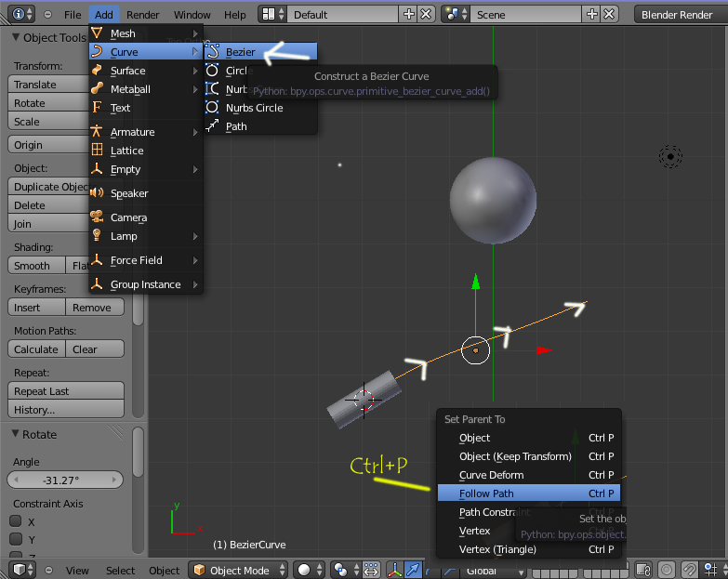Viewport: 728px width, 579px height.
Task: Edit the Default screen layout name field
Action: (x=343, y=14)
